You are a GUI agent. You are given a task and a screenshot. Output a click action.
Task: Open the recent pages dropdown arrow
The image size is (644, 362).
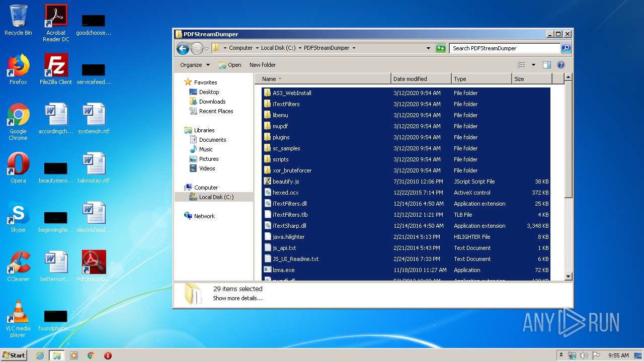(206, 49)
